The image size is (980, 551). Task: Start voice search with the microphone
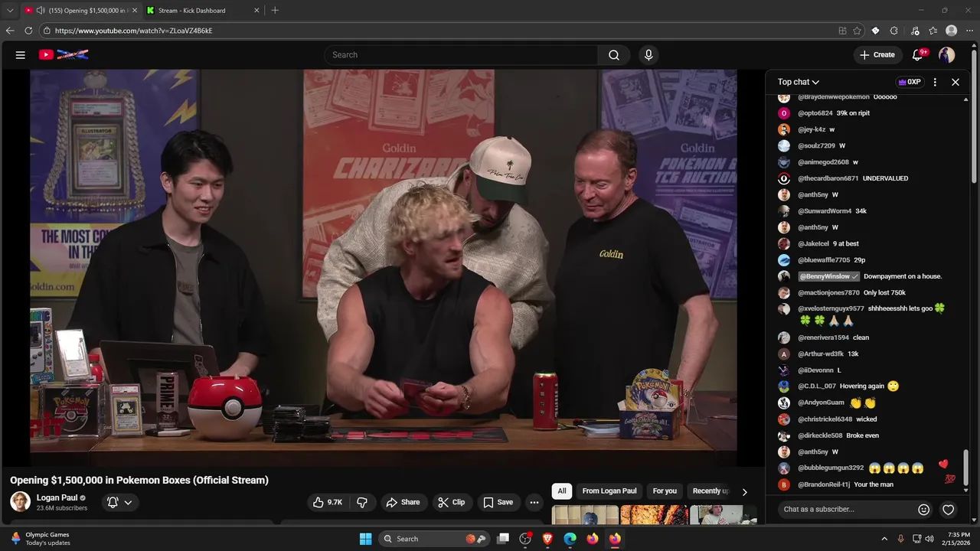[x=648, y=55]
